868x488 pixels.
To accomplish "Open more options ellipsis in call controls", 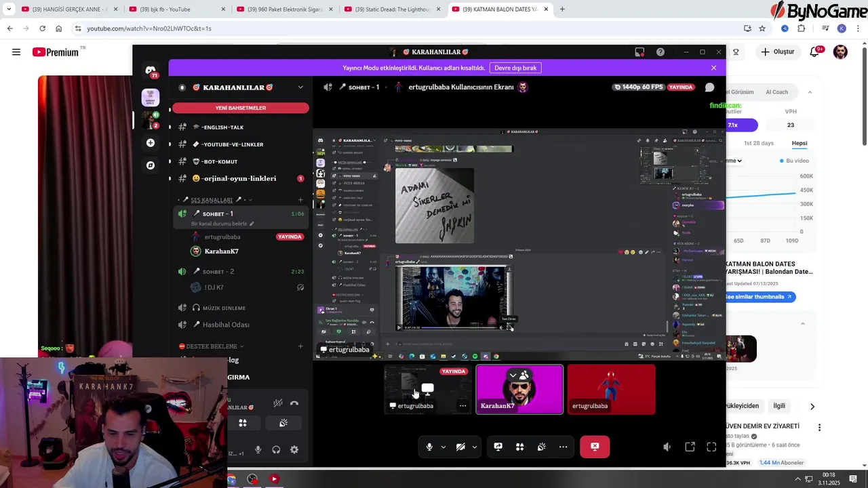I will pos(563,447).
